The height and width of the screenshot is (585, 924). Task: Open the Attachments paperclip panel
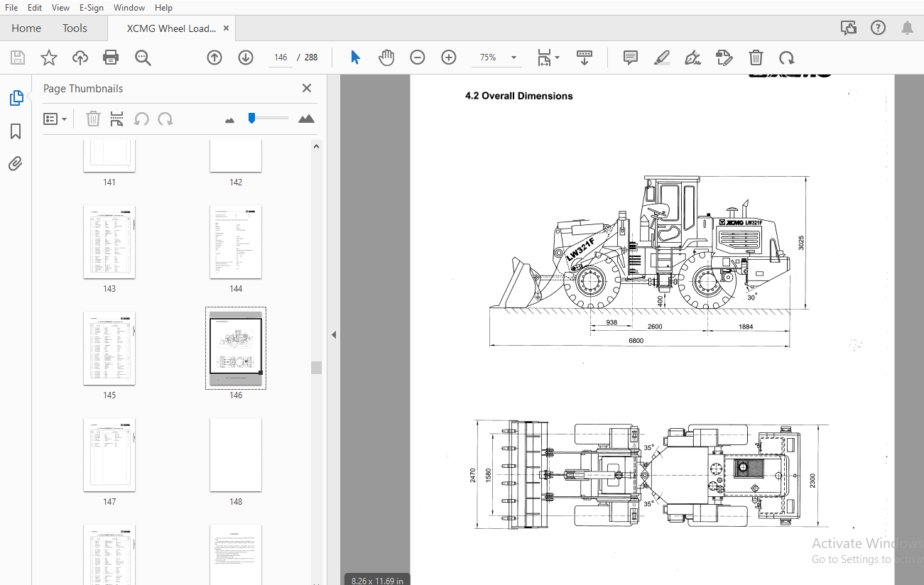pos(16,164)
